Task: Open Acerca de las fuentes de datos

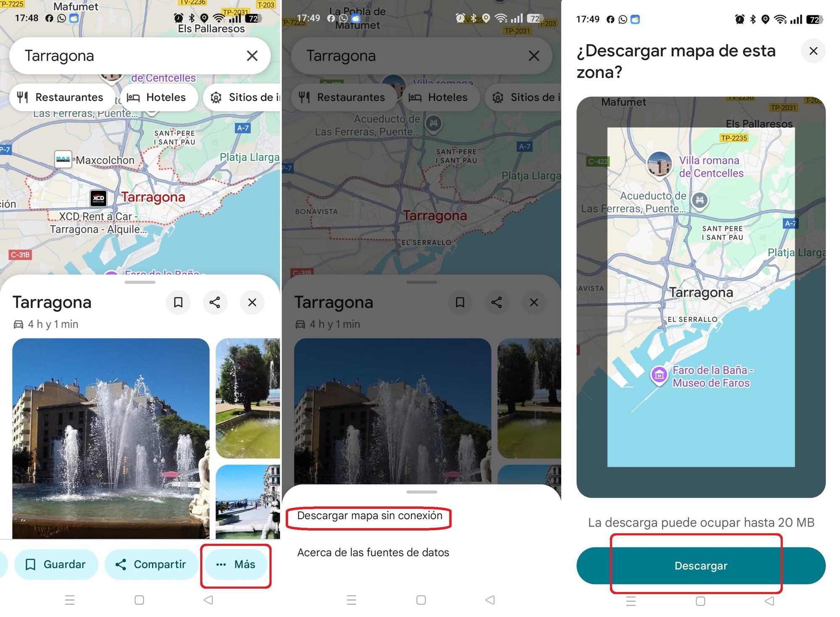Action: click(373, 552)
